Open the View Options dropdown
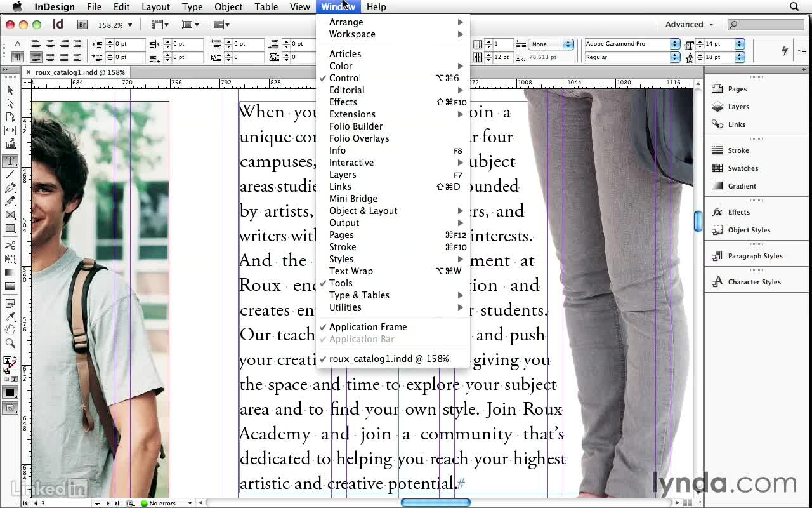 click(x=160, y=25)
